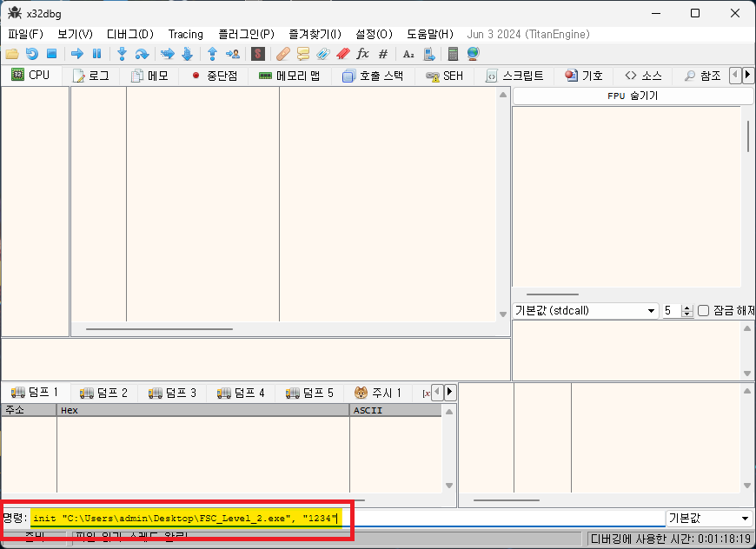Toggle the 잠금 해제 checkbox

coord(704,311)
